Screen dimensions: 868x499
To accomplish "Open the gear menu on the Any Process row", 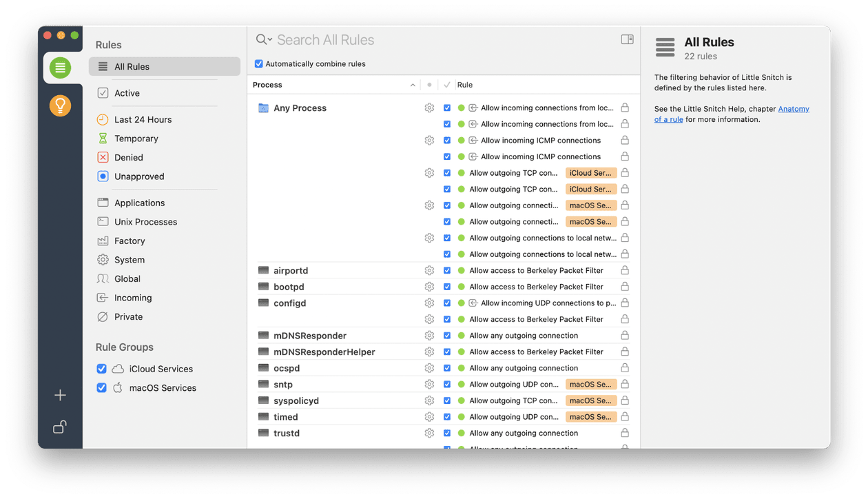I will [x=429, y=108].
